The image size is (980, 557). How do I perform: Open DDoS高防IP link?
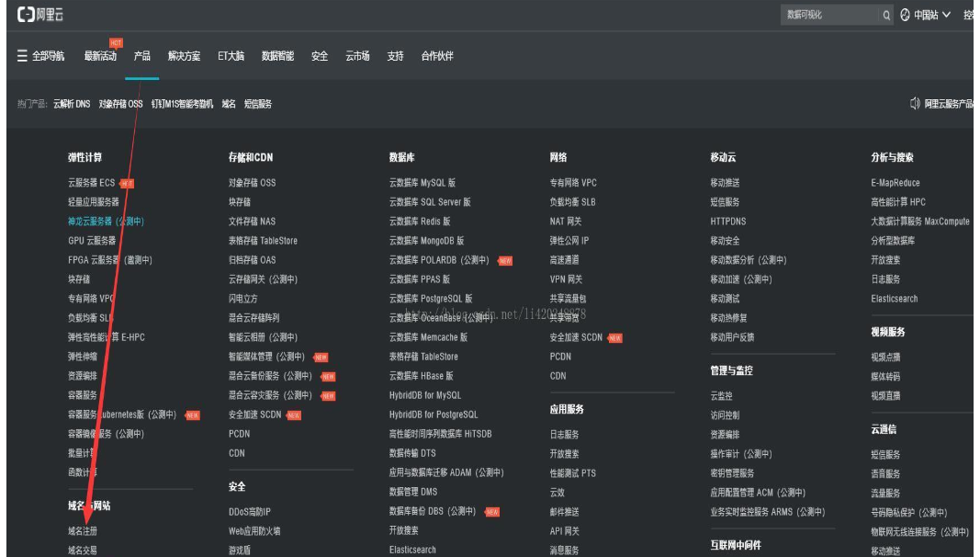coord(250,511)
